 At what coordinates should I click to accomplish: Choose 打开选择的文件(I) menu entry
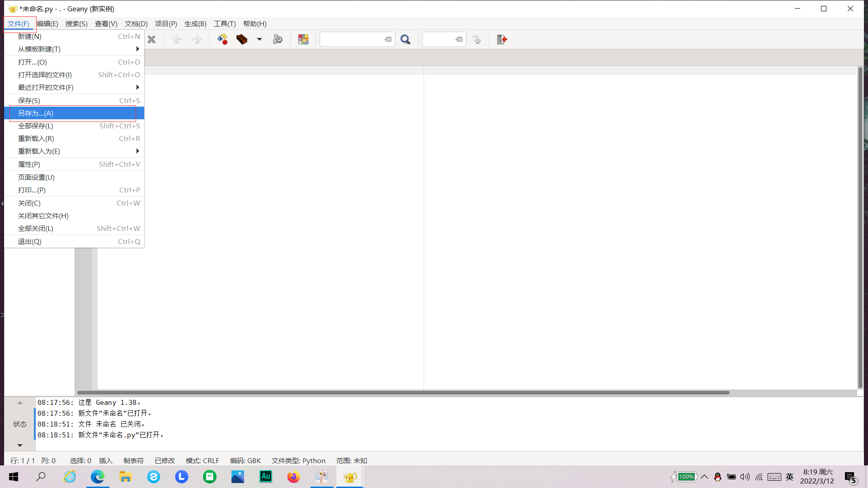[74, 75]
